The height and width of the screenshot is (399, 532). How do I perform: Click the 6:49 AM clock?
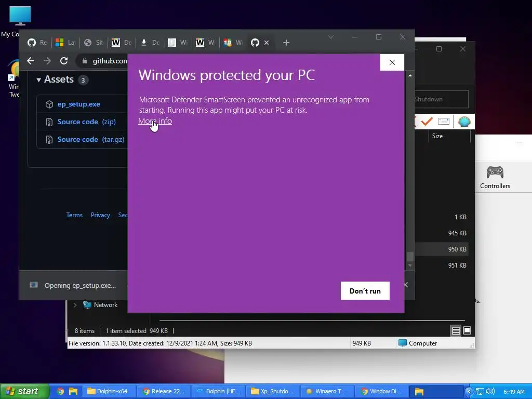click(514, 392)
